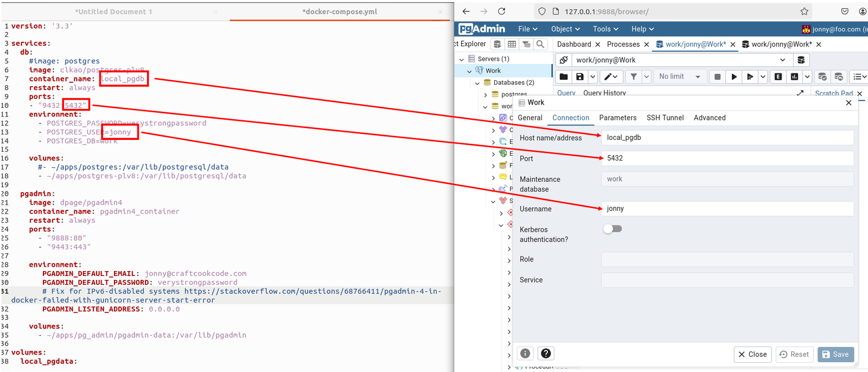The height and width of the screenshot is (372, 868).
Task: Expand the postgres database node
Action: pyautogui.click(x=486, y=94)
